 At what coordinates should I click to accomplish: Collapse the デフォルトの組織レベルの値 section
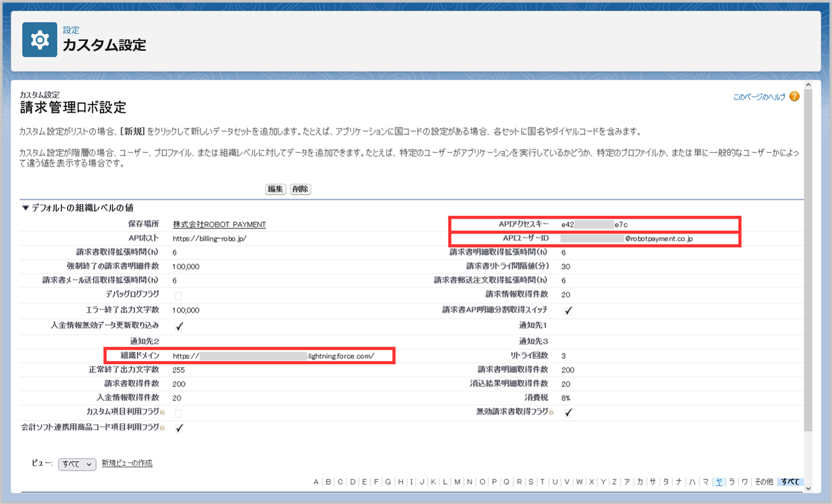click(25, 208)
